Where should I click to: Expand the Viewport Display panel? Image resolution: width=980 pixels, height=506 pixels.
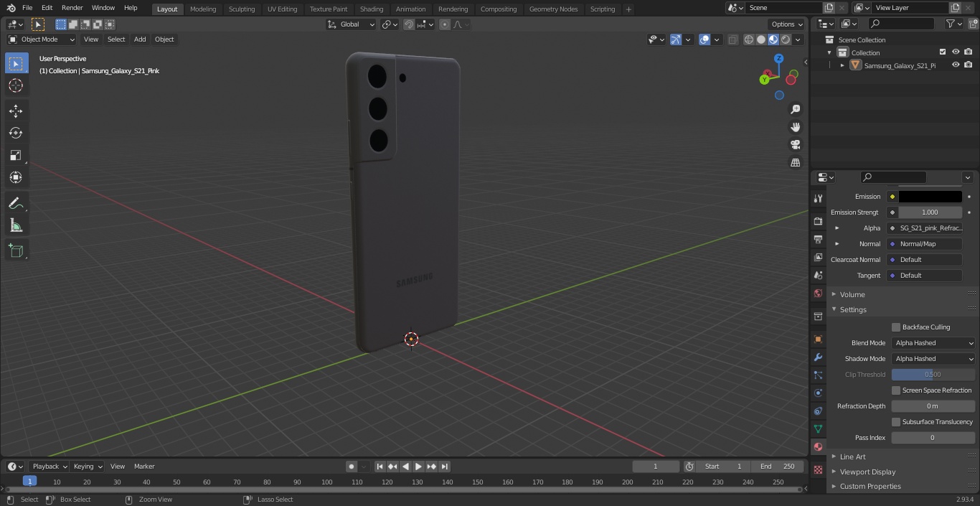(x=867, y=472)
